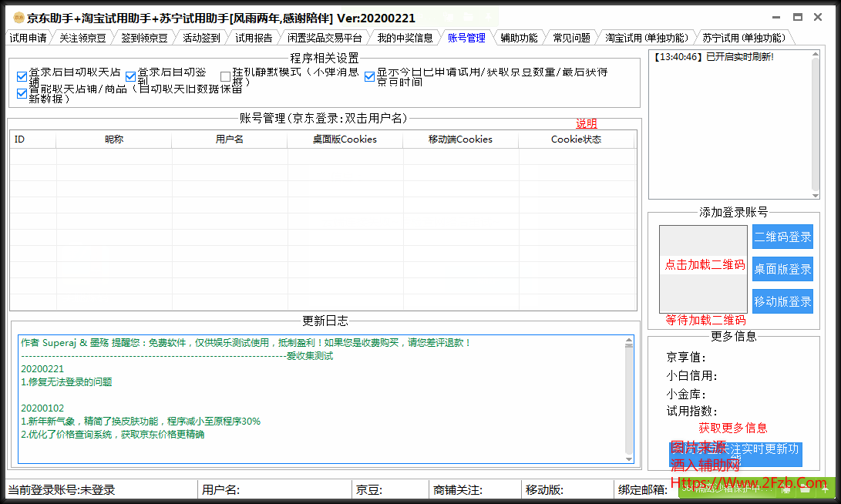
Task: Toggle 登录后自动取关店铺 checkbox
Action: click(x=22, y=76)
